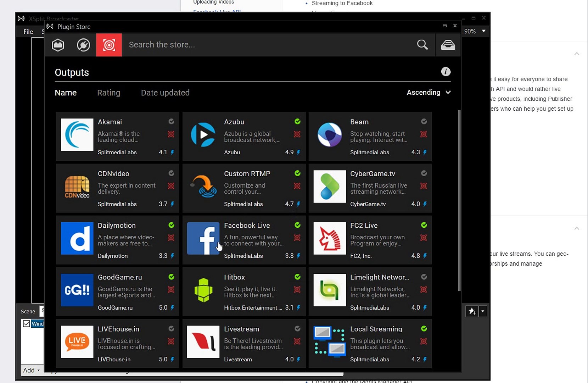Screen dimensions: 588x383
Task: Open the Custom RTMP plugin logo
Action: pos(203,187)
